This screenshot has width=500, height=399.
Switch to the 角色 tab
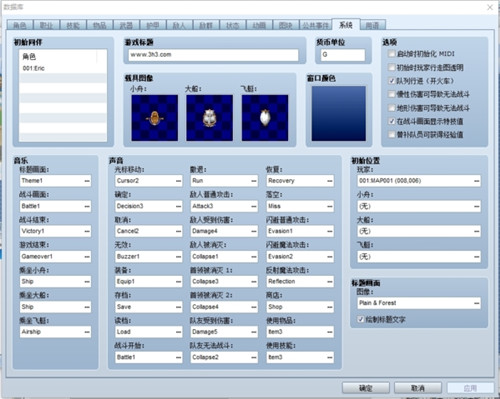(x=20, y=25)
